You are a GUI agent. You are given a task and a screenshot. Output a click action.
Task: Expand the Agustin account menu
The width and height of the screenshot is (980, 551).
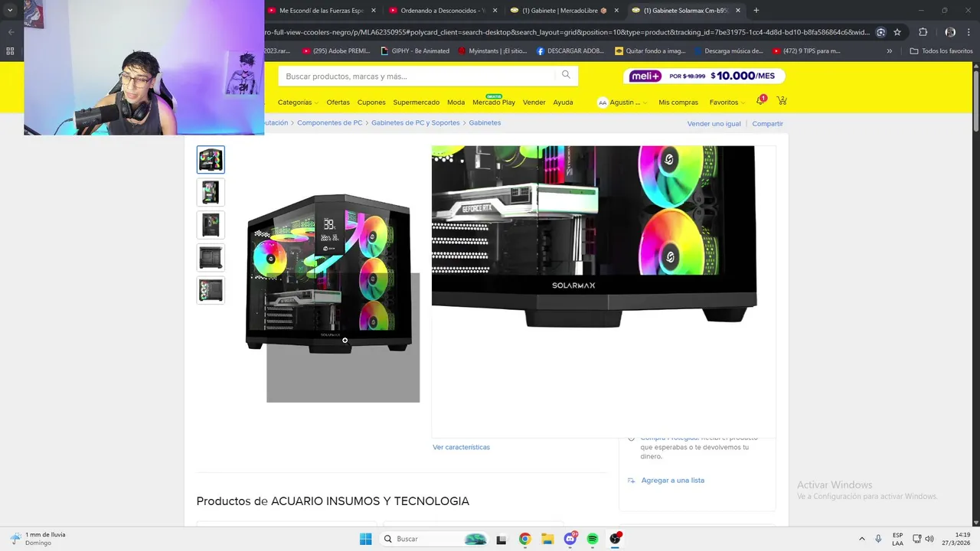[x=622, y=102]
